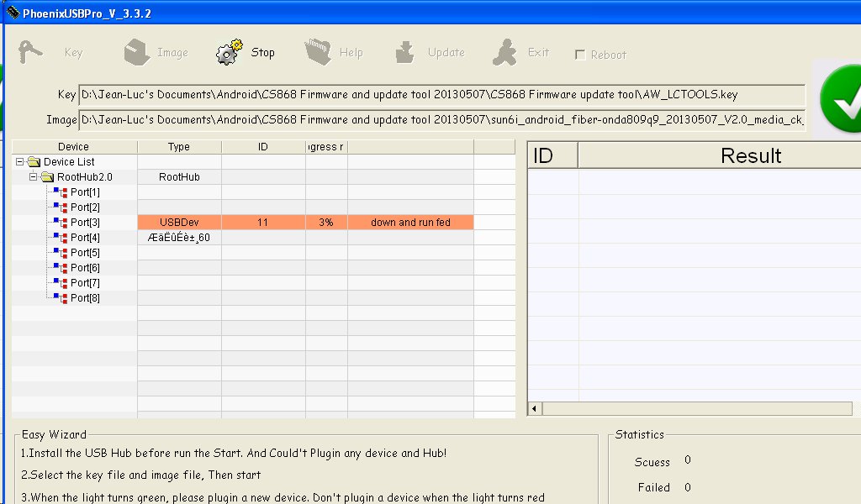Viewport: 861px width, 504px height.
Task: Click the garbled type cell ending in 60
Action: (180, 237)
